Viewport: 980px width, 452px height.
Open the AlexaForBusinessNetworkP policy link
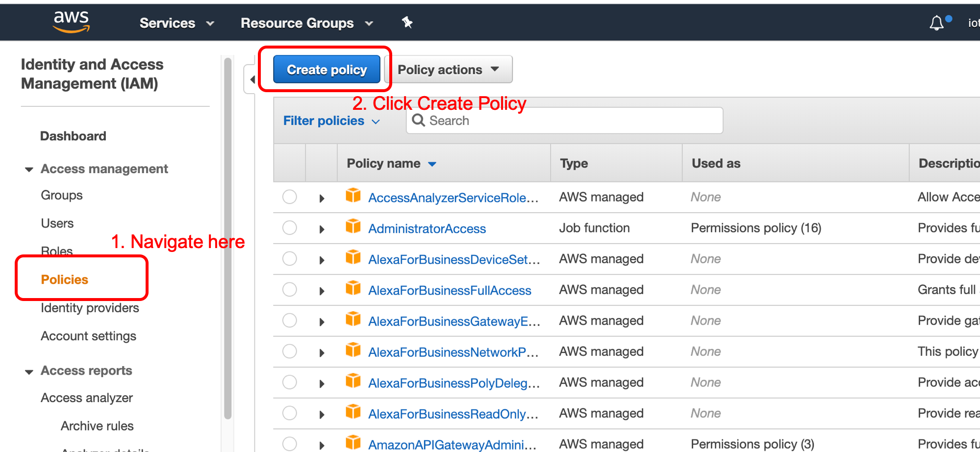(x=453, y=352)
